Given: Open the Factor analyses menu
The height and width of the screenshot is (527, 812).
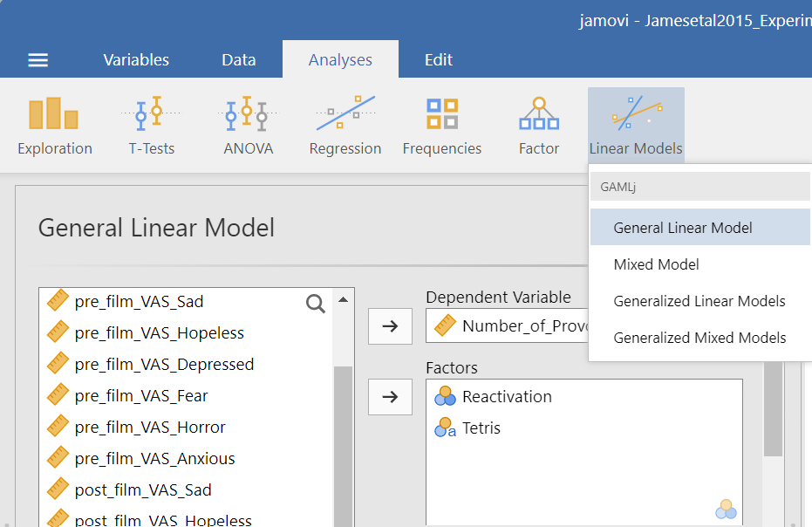Looking at the screenshot, I should point(539,126).
